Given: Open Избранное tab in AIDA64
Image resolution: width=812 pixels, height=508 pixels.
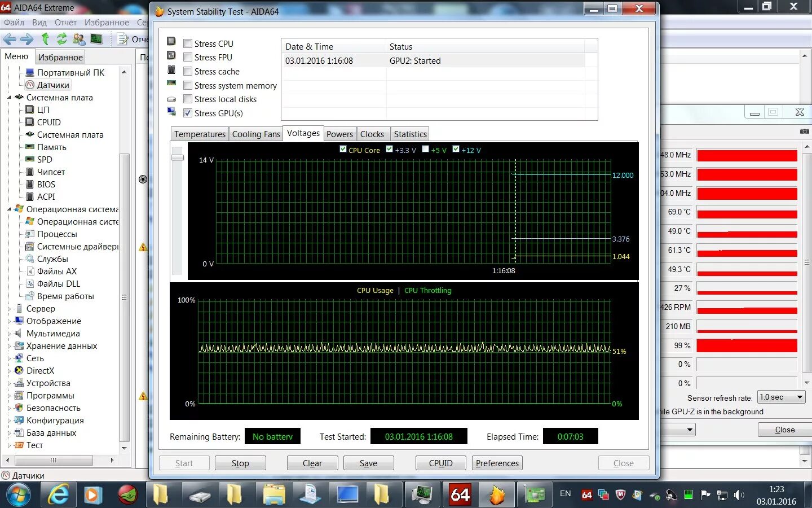Looking at the screenshot, I should [60, 57].
